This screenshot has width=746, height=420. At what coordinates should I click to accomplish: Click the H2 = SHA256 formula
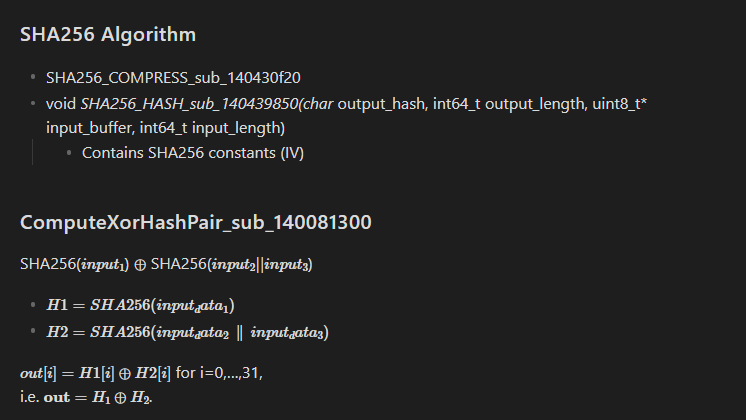(x=187, y=331)
